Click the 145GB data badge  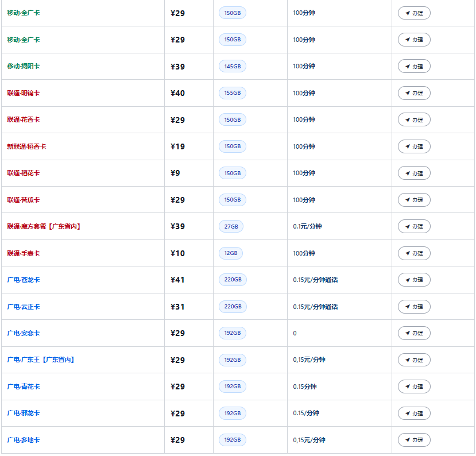click(x=232, y=66)
